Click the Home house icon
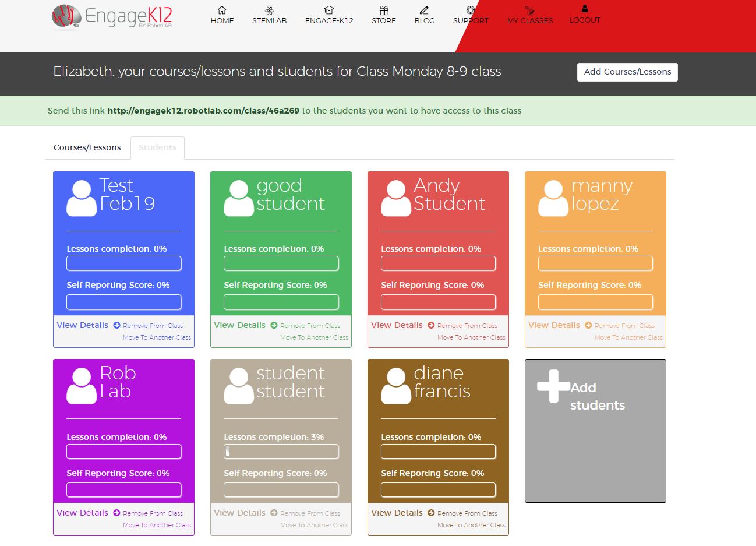This screenshot has width=756, height=546. (222, 10)
